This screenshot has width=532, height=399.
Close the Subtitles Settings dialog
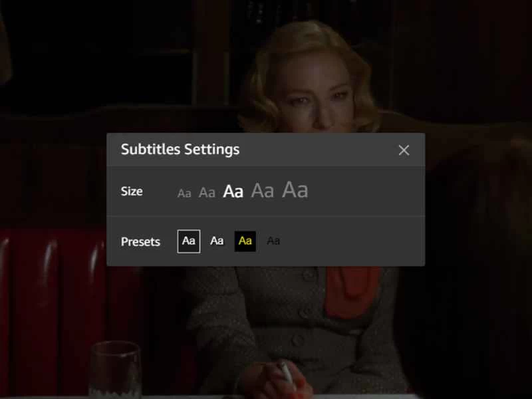[404, 150]
